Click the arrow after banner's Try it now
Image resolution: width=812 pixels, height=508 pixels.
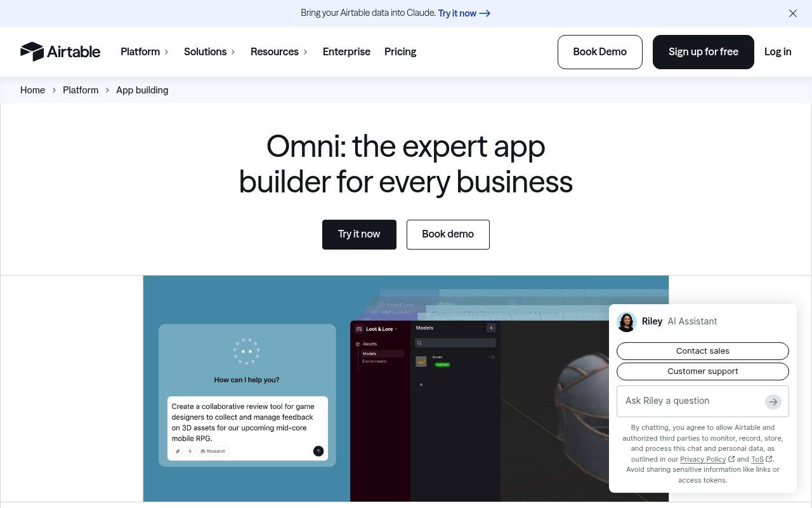tap(485, 13)
